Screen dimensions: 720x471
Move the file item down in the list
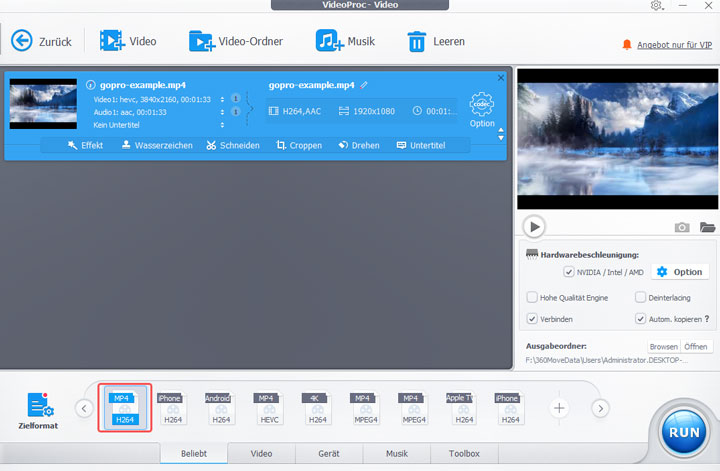point(501,138)
